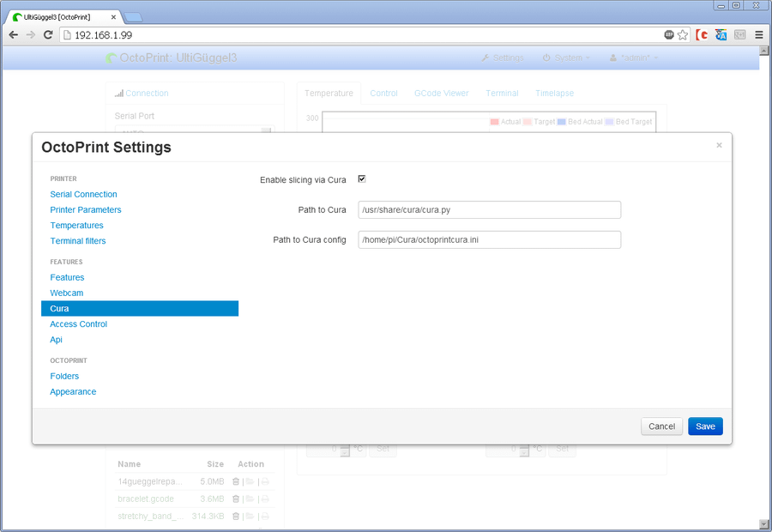The height and width of the screenshot is (532, 772).
Task: Collapse the Connection panel header
Action: click(147, 93)
